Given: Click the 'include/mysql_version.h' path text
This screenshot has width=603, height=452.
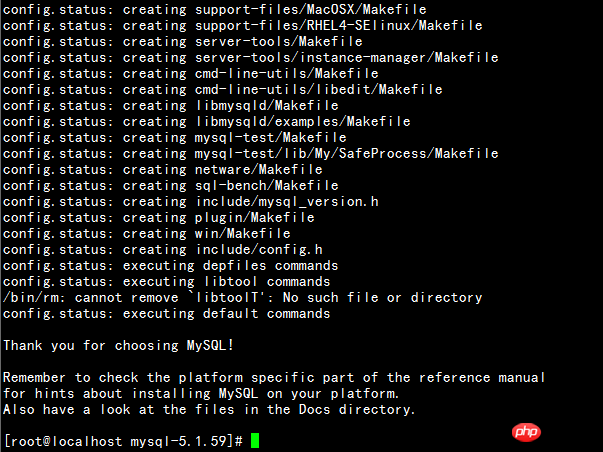Looking at the screenshot, I should [x=287, y=202].
